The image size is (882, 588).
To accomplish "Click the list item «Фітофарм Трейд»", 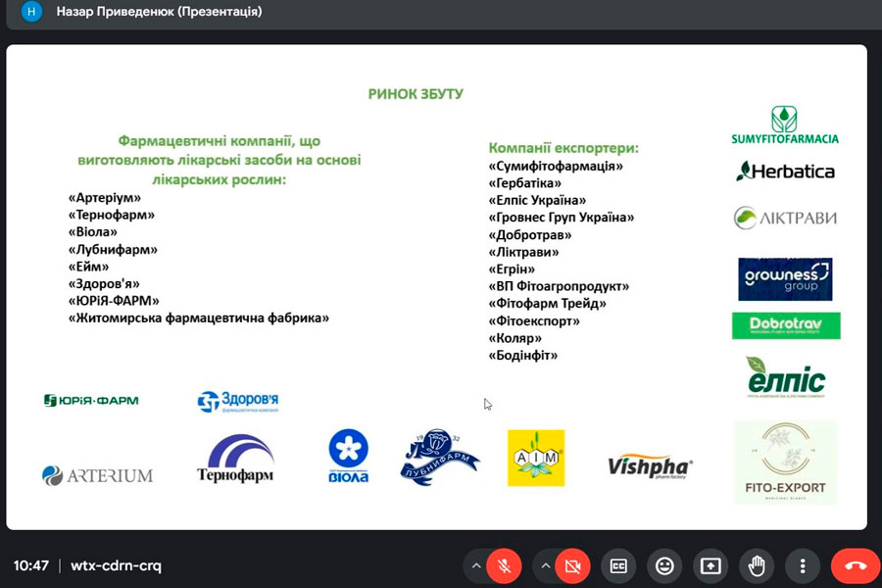I will (547, 303).
